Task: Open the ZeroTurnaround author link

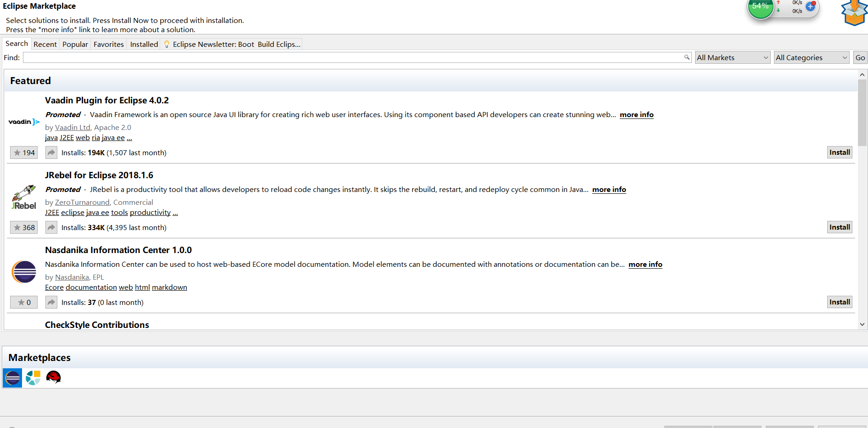Action: pos(82,203)
